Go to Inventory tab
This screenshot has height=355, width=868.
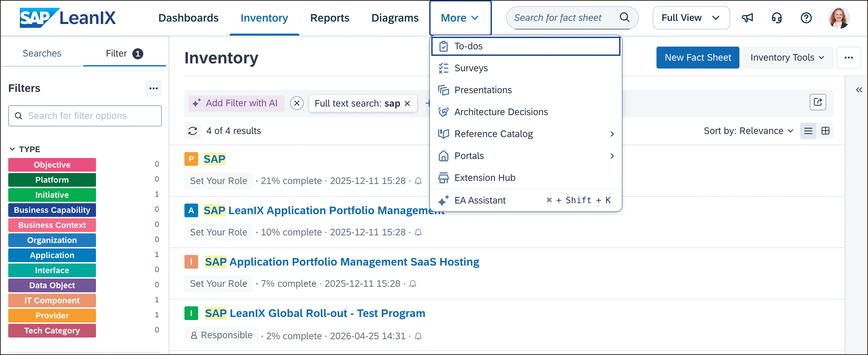click(x=264, y=18)
